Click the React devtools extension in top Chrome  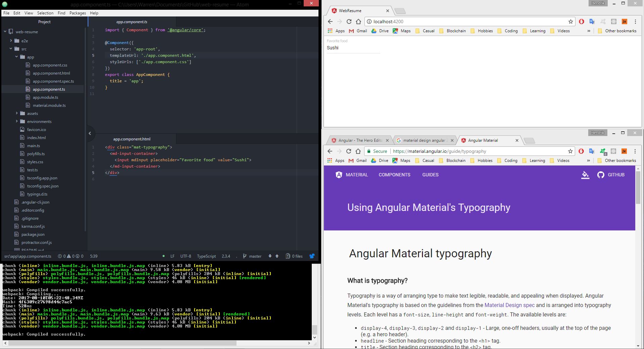click(x=614, y=21)
